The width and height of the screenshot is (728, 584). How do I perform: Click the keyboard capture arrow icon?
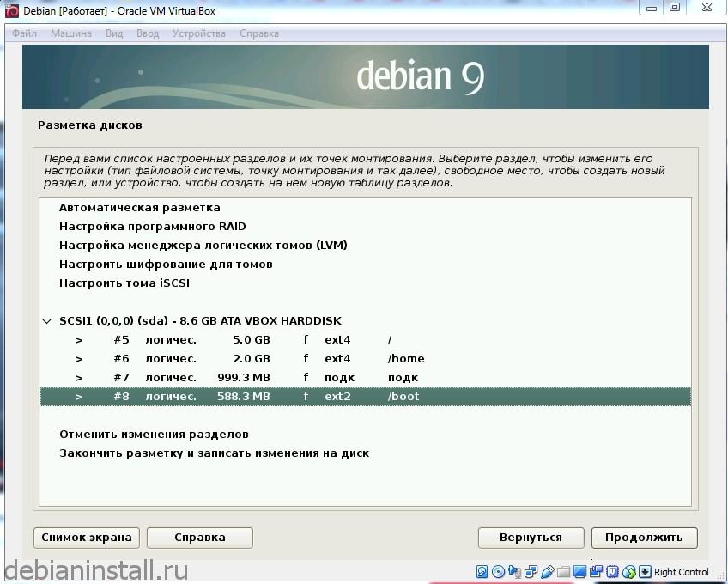(x=645, y=572)
